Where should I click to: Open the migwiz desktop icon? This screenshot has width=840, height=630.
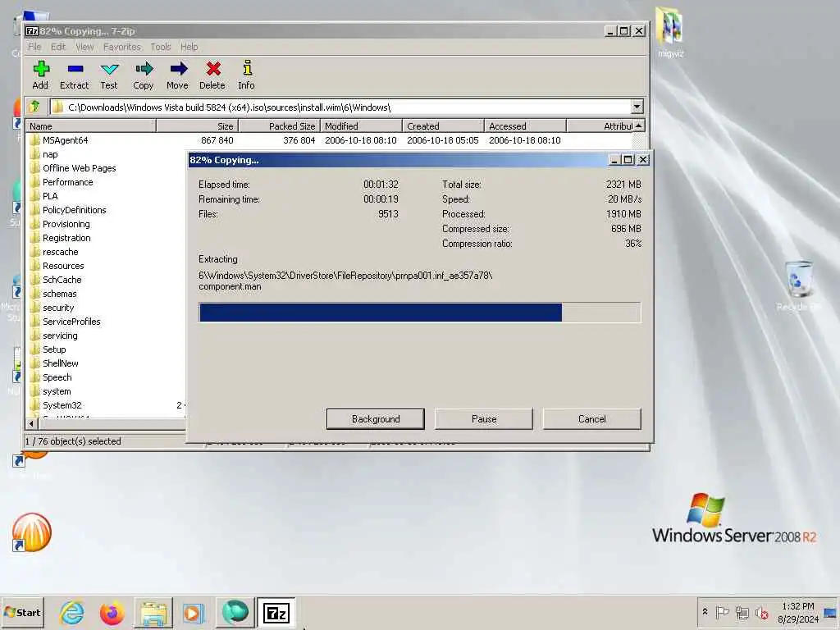[x=669, y=32]
